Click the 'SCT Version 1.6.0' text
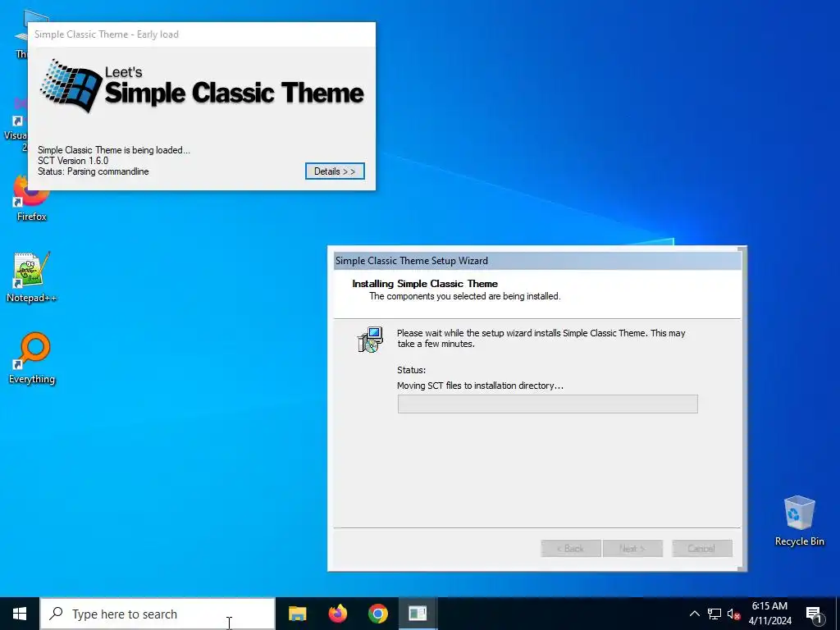Screen dimensions: 840x630 73,161
